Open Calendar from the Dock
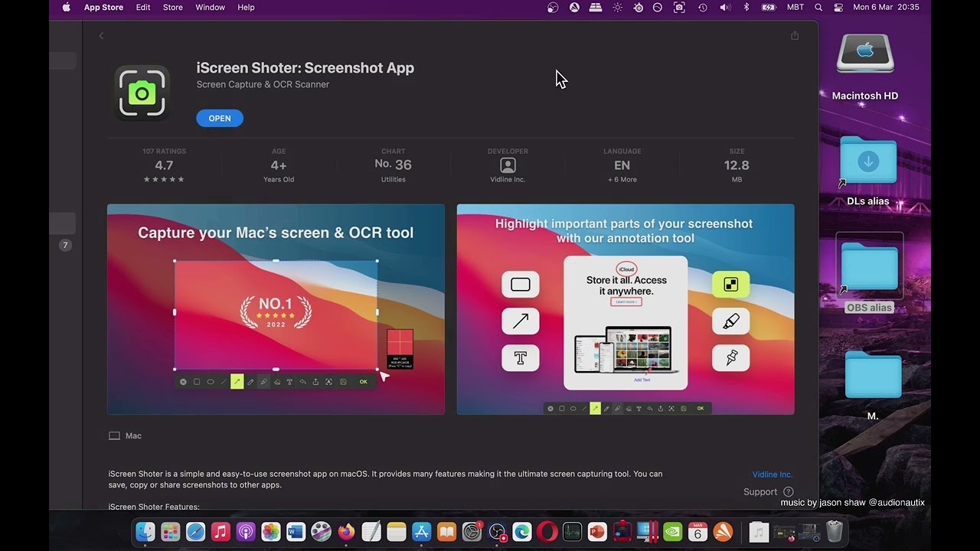The height and width of the screenshot is (551, 980). (x=697, y=531)
